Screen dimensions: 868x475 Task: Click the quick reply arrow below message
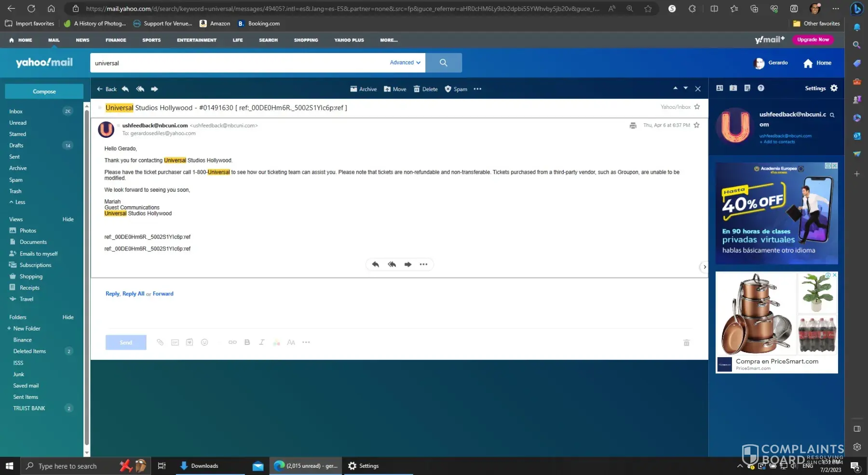coord(376,264)
